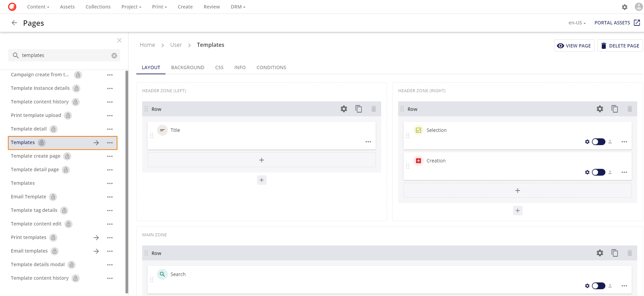Image resolution: width=644 pixels, height=296 pixels.
Task: Open row settings in Header Zone Left
Action: coord(344,109)
